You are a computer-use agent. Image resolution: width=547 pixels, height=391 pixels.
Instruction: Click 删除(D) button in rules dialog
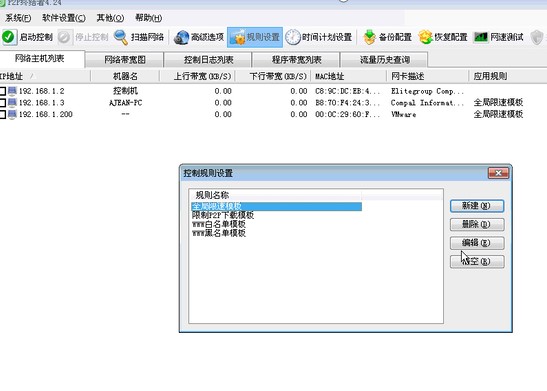point(477,224)
